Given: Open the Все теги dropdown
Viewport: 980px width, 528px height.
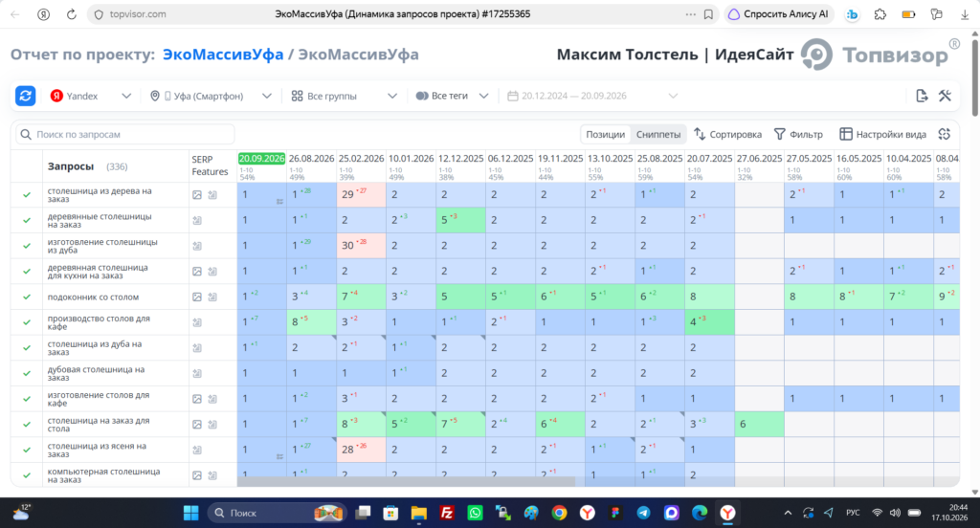Looking at the screenshot, I should click(x=452, y=96).
